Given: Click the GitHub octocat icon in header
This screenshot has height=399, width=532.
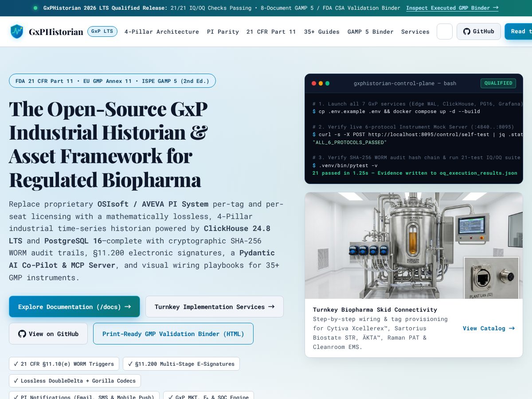Looking at the screenshot, I should [x=466, y=31].
